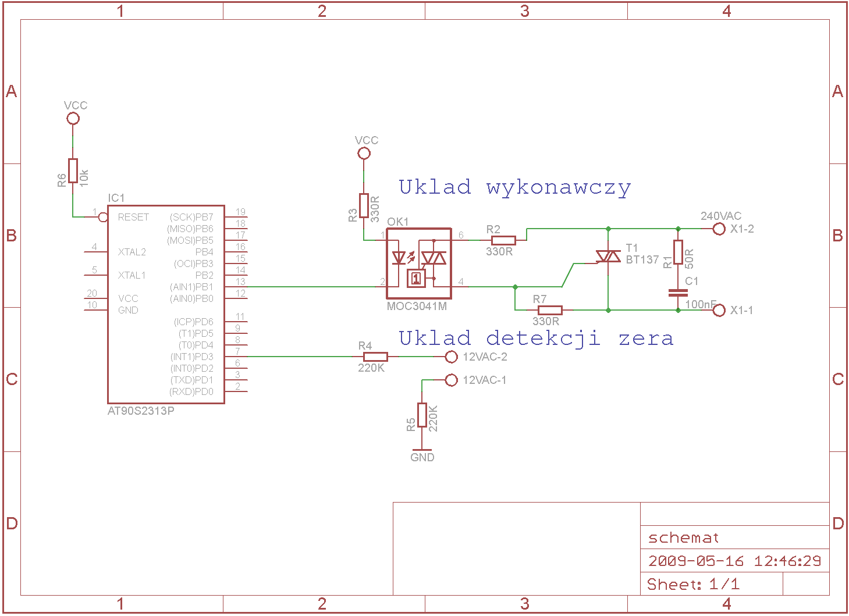
Task: Click the junction dot above triac T1
Action: point(608,229)
